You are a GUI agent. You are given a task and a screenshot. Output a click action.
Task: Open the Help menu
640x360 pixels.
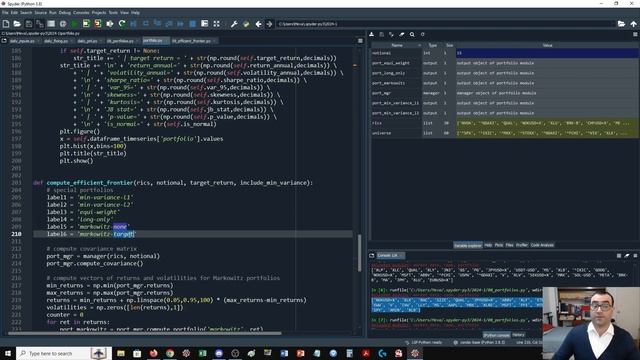pos(135,13)
